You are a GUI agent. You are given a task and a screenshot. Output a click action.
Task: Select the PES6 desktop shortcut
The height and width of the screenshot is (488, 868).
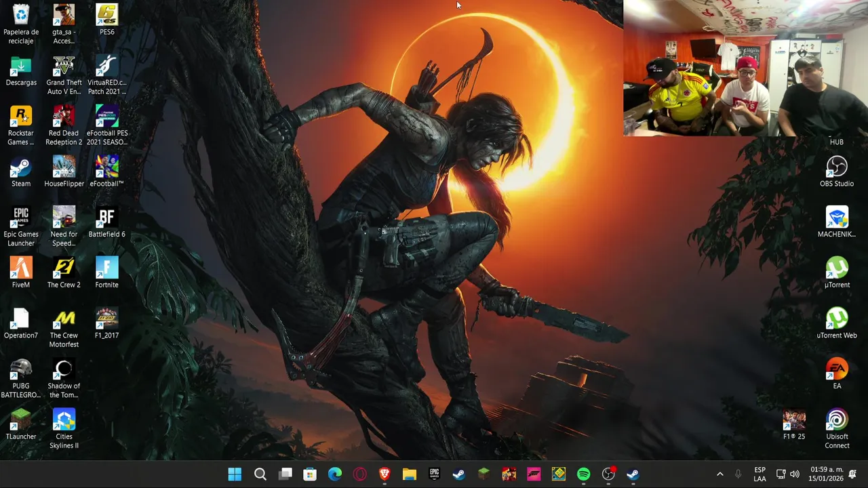coord(106,20)
